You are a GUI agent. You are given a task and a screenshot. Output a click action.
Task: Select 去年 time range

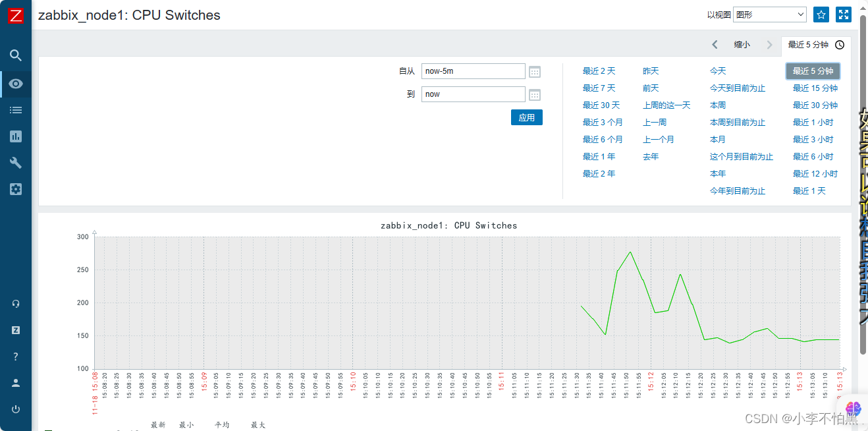pos(651,157)
